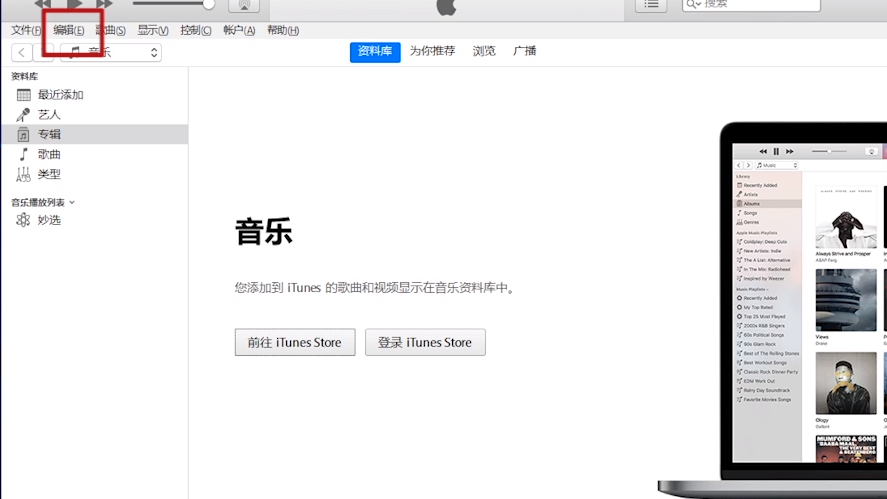The image size is (887, 499).
Task: Open the 帐户(A) menu
Action: click(x=239, y=30)
